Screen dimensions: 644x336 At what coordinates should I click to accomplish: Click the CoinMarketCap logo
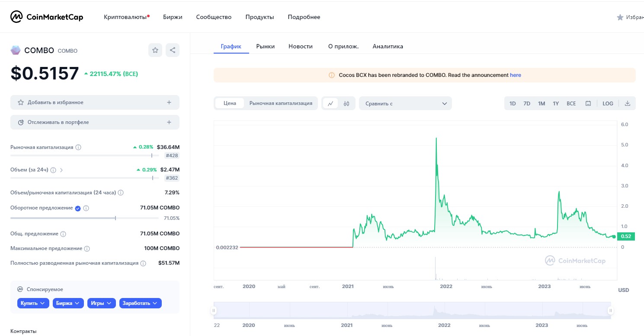[47, 17]
